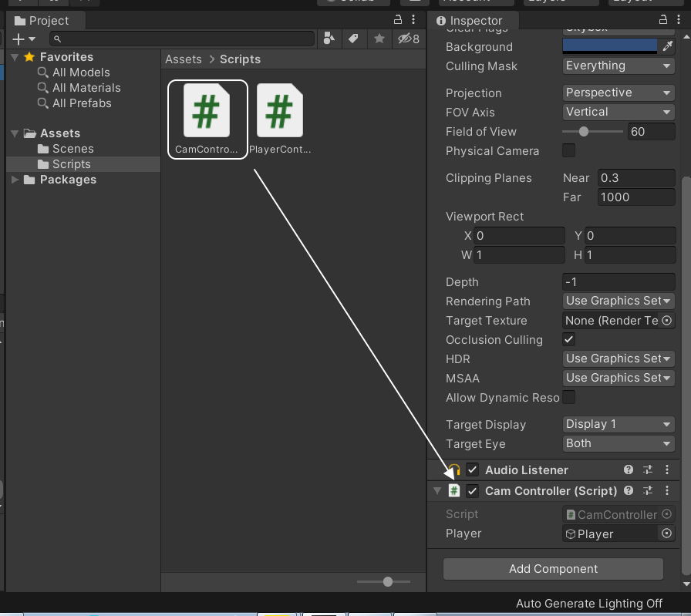691x616 pixels.
Task: Open Search by Type filter icon
Action: 329,39
